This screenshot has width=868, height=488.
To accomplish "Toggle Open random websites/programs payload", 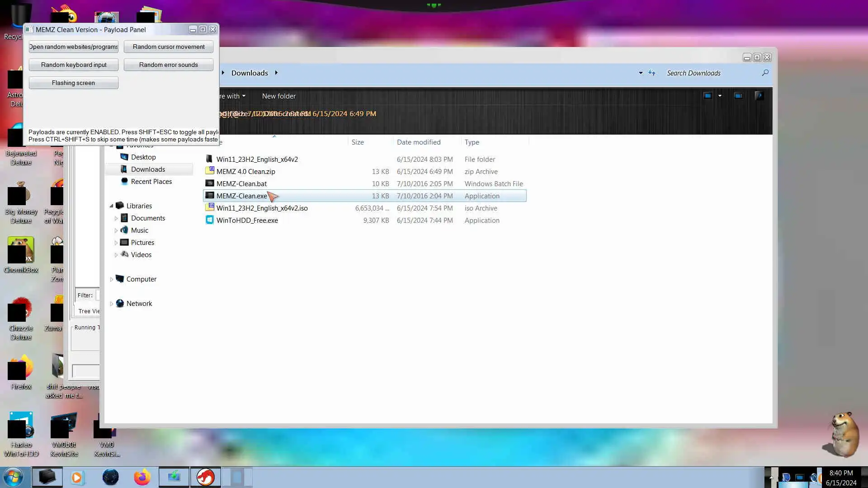I will (73, 47).
